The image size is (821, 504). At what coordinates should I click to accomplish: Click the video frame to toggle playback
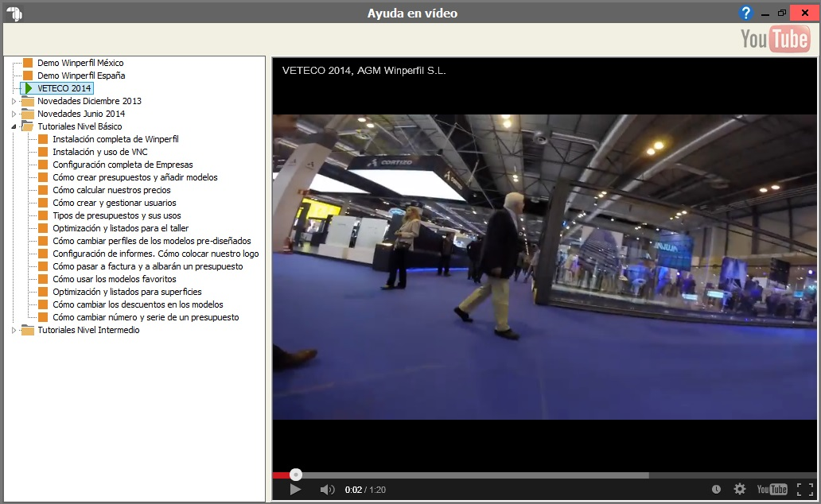point(544,267)
